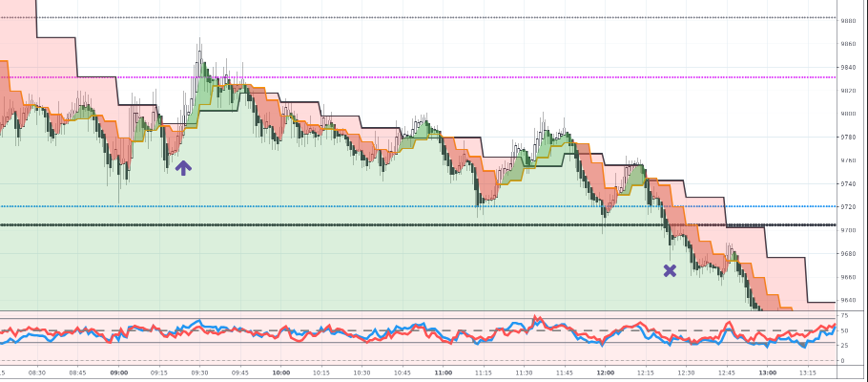This screenshot has width=868, height=382.
Task: Click the 09:15 time axis label
Action: coord(159,372)
